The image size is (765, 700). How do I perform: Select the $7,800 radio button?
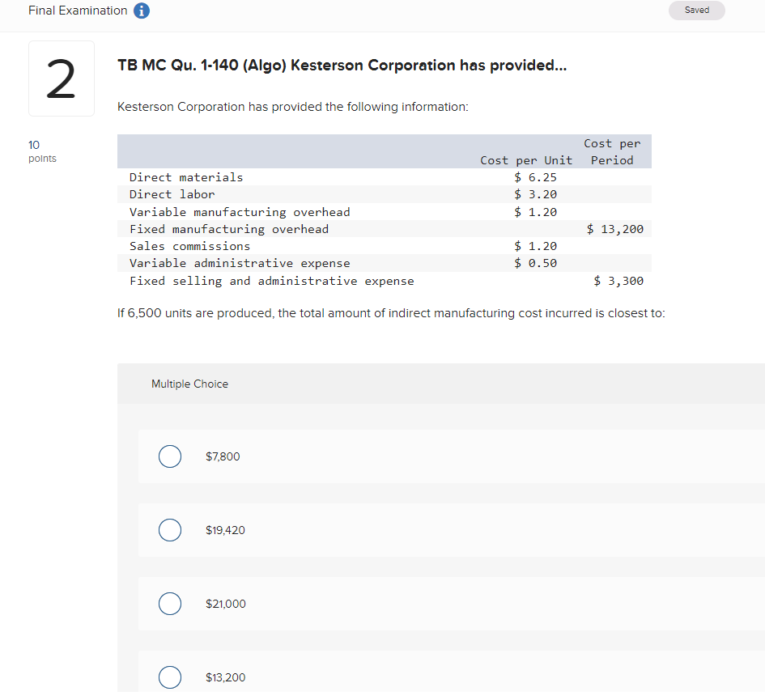coord(170,456)
